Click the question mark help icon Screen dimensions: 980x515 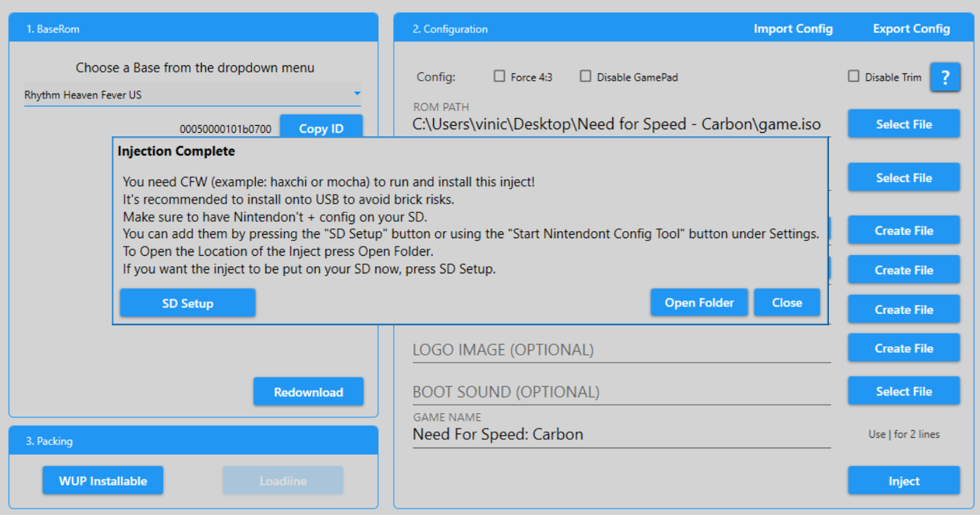pyautogui.click(x=945, y=77)
